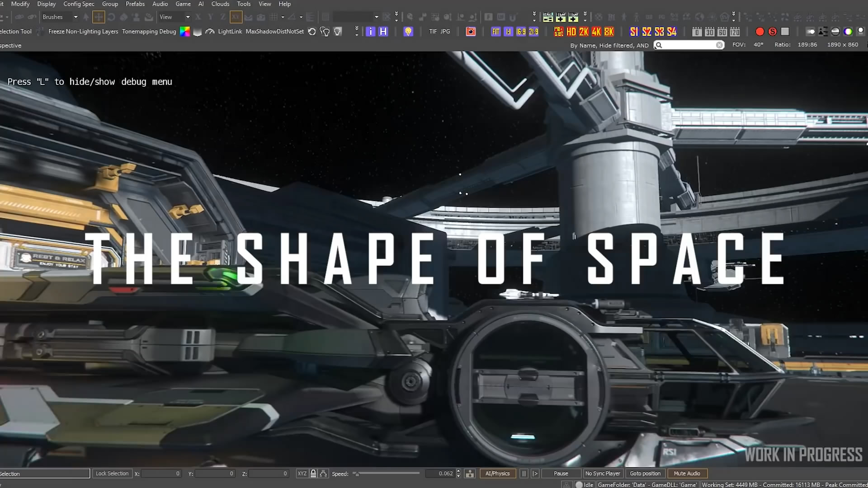Expand the angle snap dropdown arrow
868x488 pixels.
[x=301, y=17]
